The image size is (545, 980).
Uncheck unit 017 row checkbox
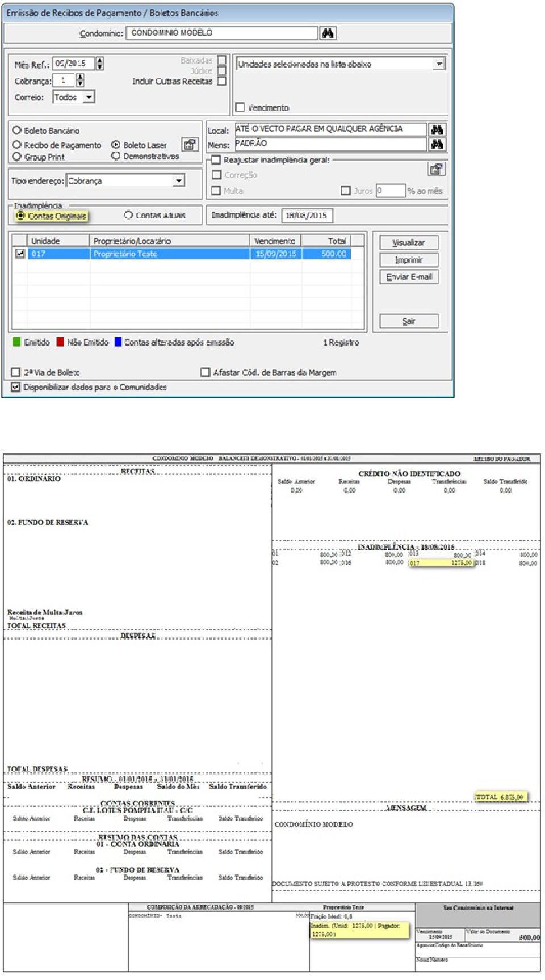pos(20,254)
